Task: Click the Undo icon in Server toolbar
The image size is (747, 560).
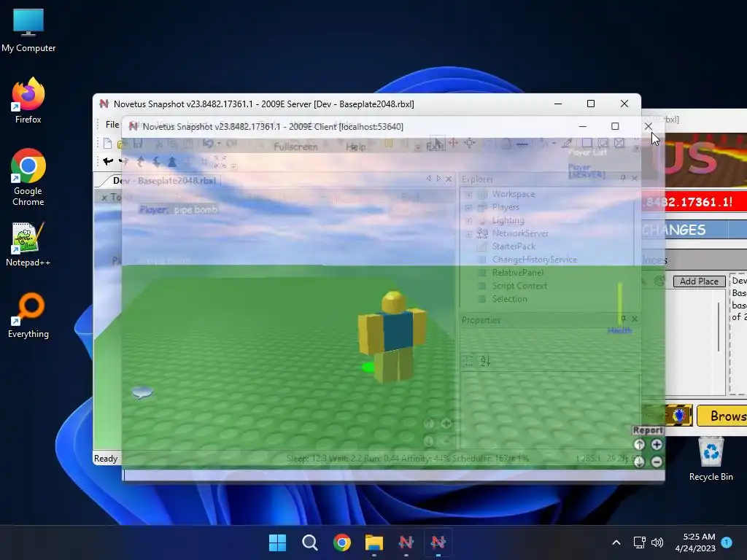Action: (x=208, y=143)
